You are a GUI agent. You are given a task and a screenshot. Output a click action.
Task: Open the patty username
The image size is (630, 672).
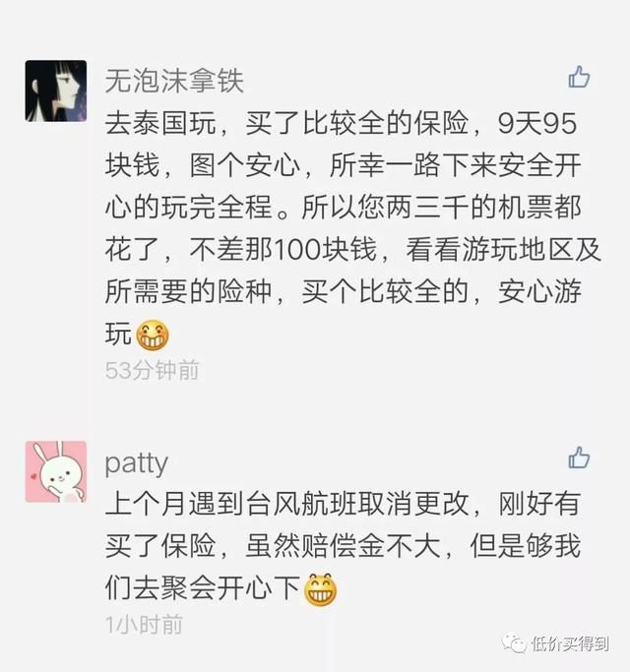[x=137, y=463]
